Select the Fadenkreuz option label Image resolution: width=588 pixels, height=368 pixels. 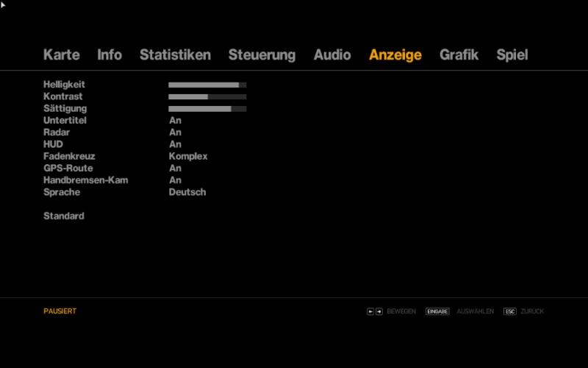69,156
